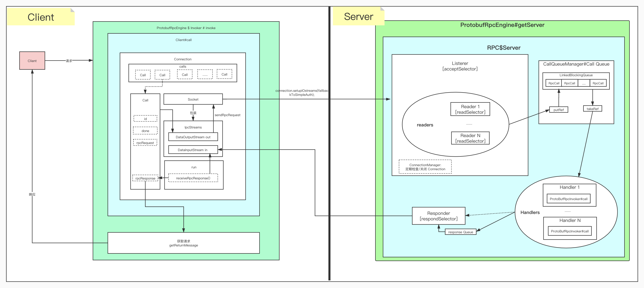Image resolution: width=644 pixels, height=288 pixels.
Task: Click the Reader N [readSelector] box
Action: point(470,138)
